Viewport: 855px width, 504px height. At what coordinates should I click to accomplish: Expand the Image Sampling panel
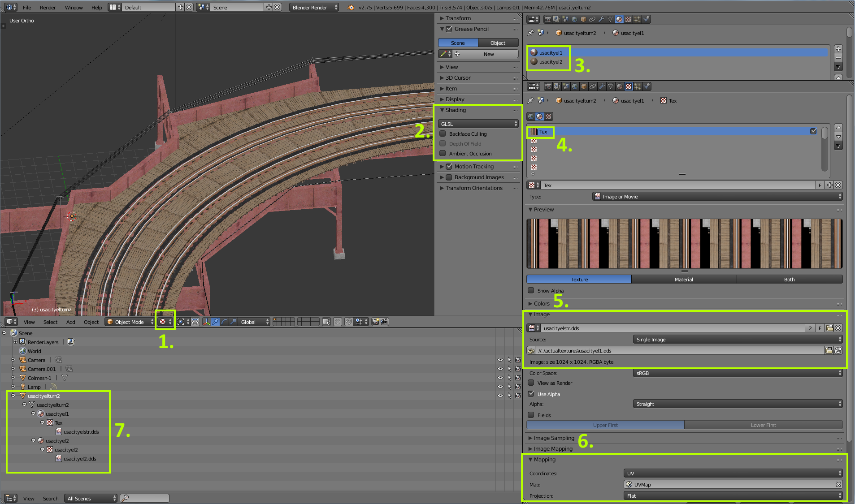tap(554, 438)
